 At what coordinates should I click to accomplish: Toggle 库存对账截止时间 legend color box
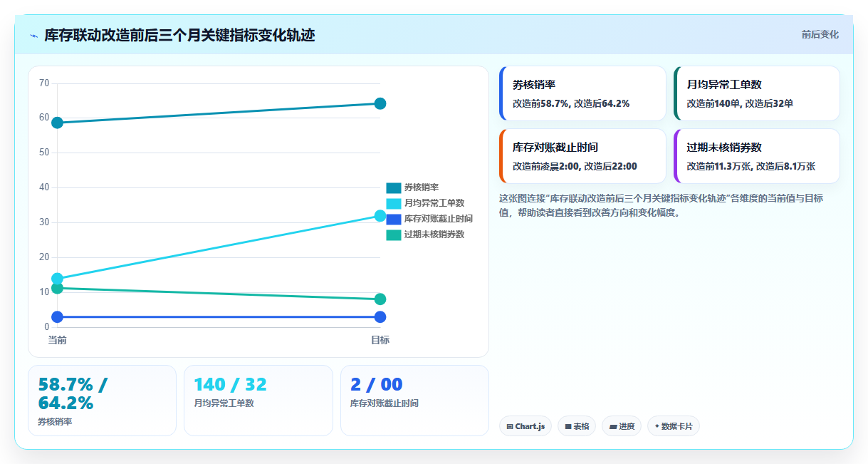coord(394,219)
